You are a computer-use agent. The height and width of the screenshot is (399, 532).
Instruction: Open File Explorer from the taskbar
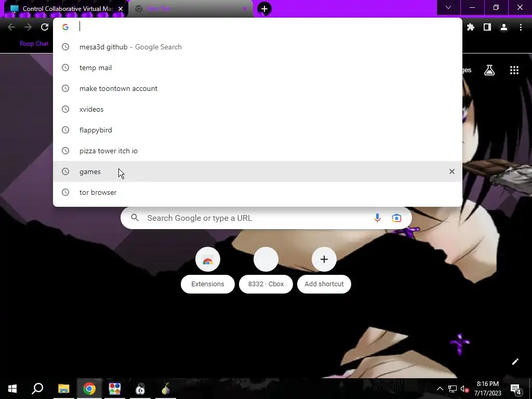[x=63, y=389]
